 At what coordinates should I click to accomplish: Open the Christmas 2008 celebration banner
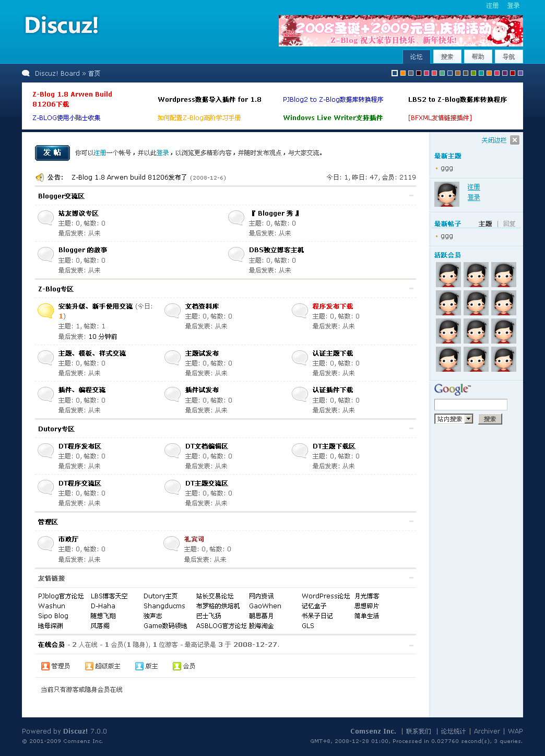tap(401, 31)
